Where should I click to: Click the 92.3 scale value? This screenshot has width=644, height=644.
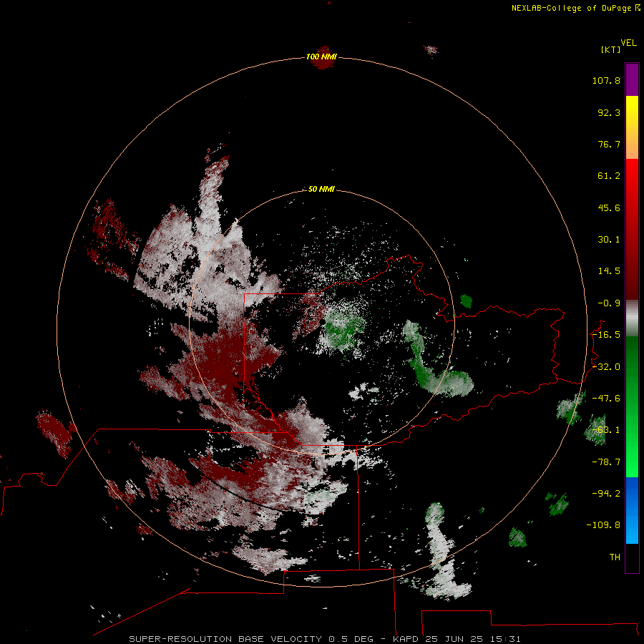tap(609, 112)
